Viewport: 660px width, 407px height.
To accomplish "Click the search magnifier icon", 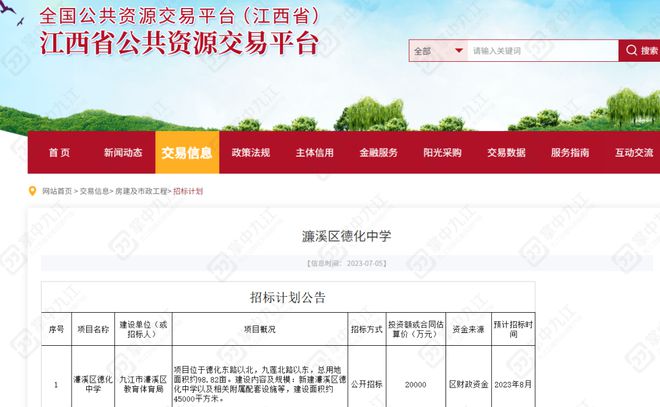I will pyautogui.click(x=631, y=51).
